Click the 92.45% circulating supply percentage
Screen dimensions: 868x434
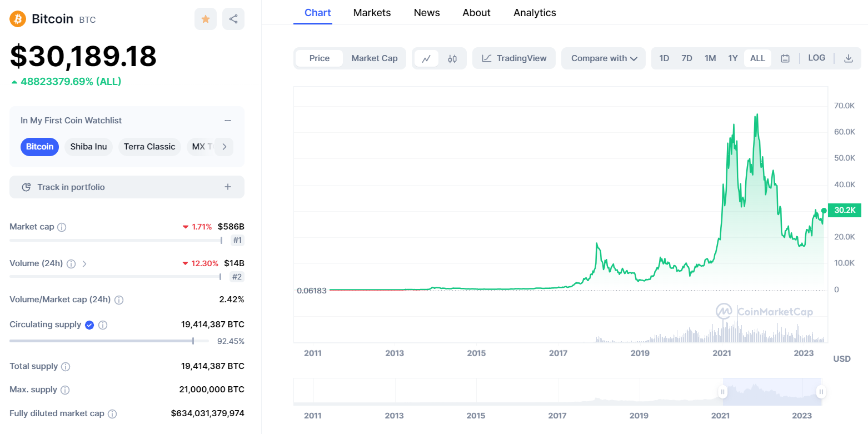click(231, 341)
